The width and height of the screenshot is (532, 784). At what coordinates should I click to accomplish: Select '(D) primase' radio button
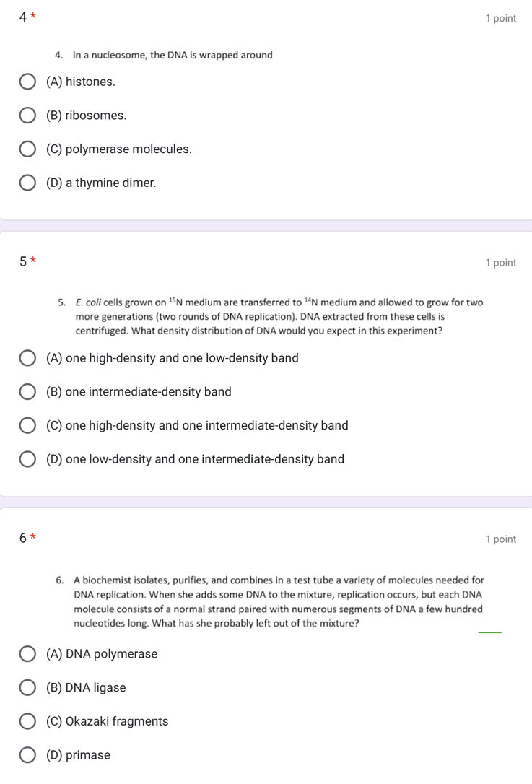[27, 755]
